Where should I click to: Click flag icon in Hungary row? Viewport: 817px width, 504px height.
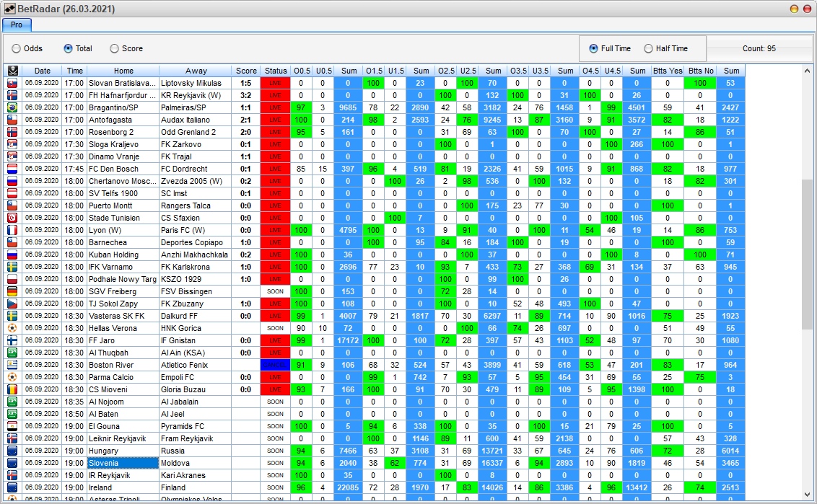tap(12, 451)
